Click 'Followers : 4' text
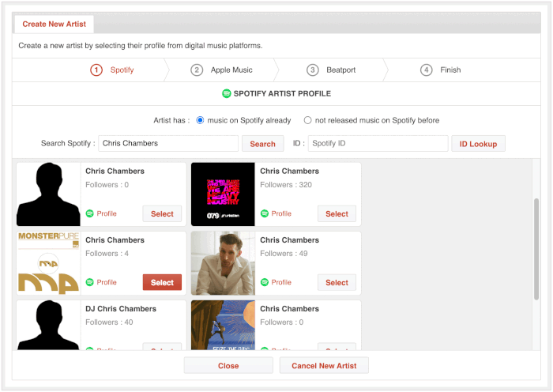 107,254
